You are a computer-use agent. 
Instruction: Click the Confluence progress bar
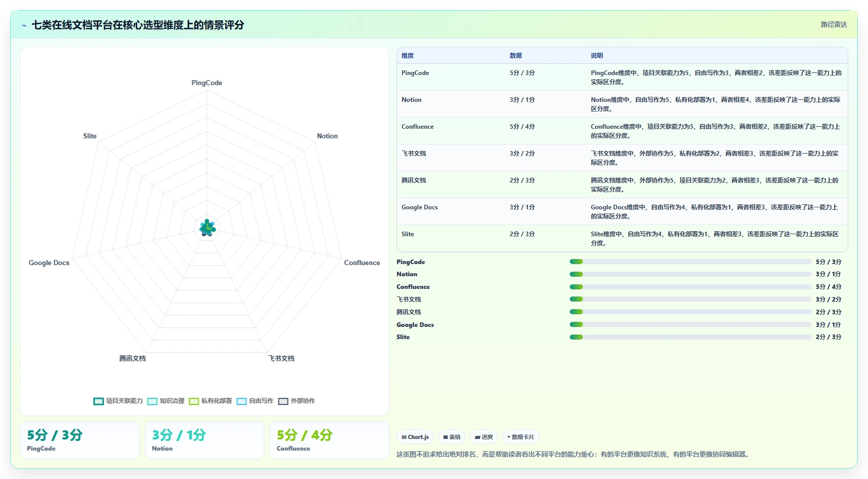690,287
